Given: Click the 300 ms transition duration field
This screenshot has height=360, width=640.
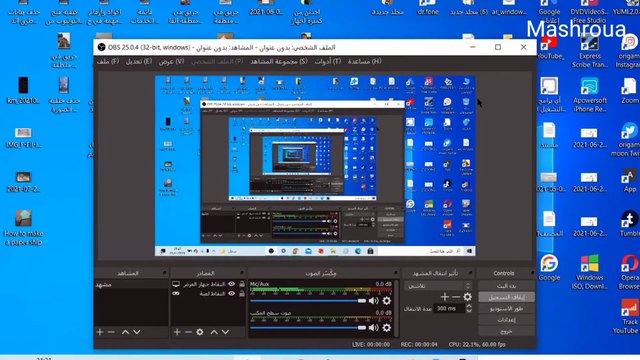Looking at the screenshot, I should click(x=449, y=309).
